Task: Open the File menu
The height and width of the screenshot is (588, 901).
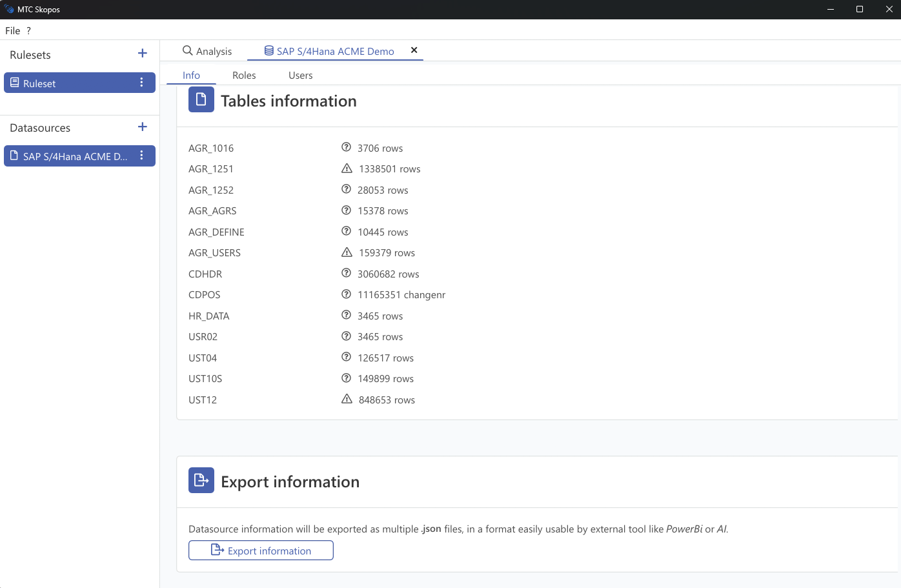Action: [x=12, y=30]
